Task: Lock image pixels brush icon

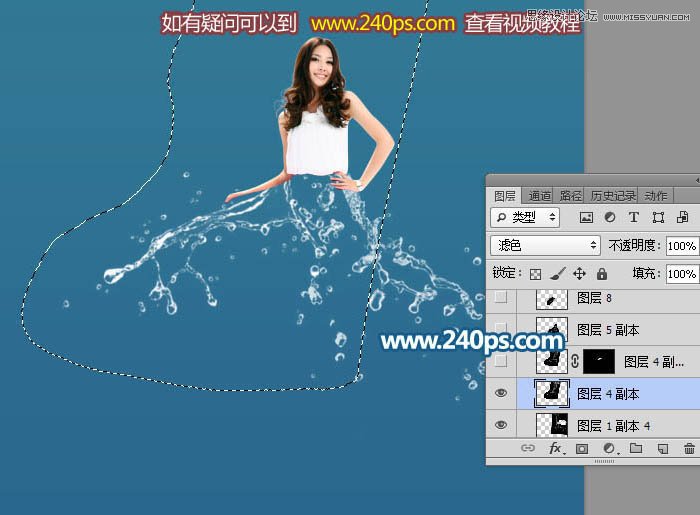Action: [x=558, y=273]
